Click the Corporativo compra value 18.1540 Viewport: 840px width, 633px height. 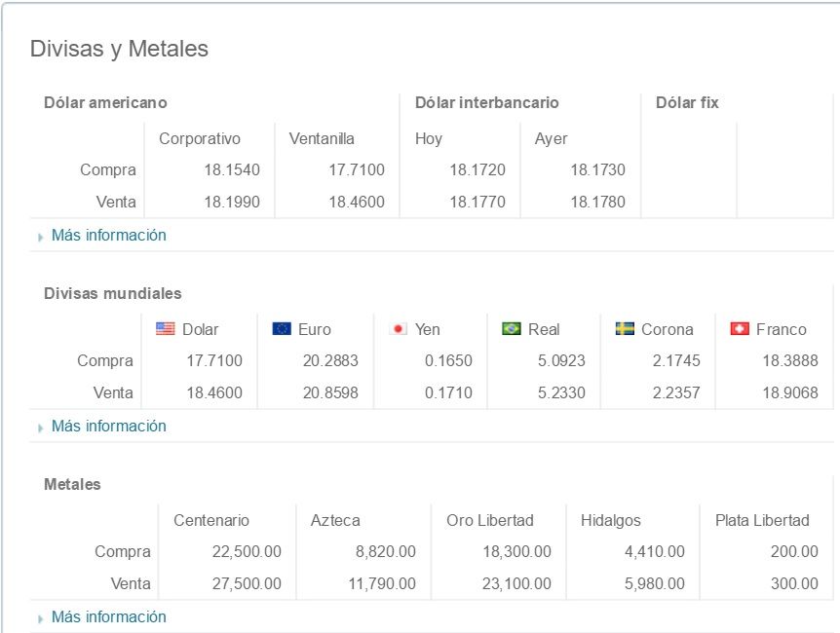pos(232,170)
